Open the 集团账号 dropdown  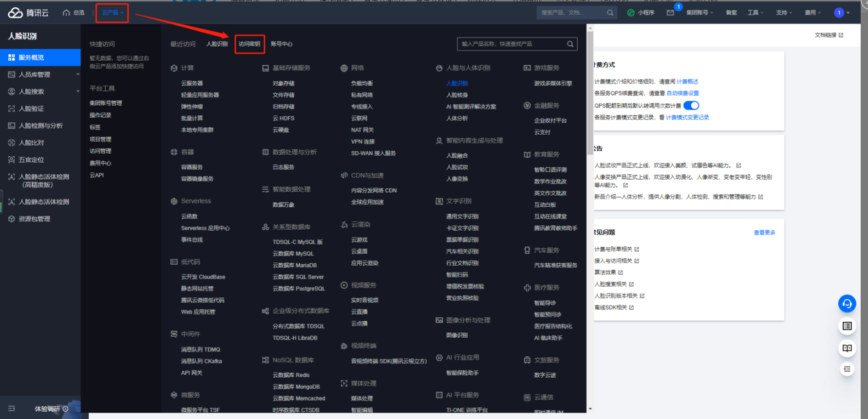[x=699, y=13]
